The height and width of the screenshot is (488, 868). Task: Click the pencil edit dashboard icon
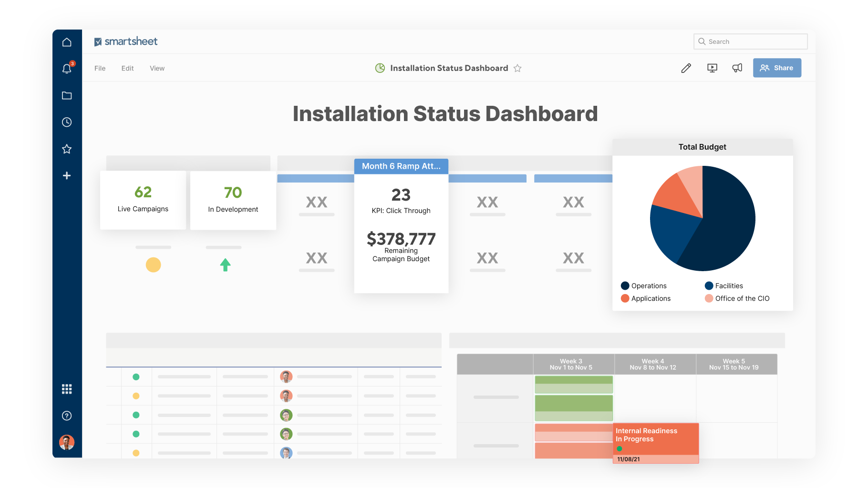(686, 68)
